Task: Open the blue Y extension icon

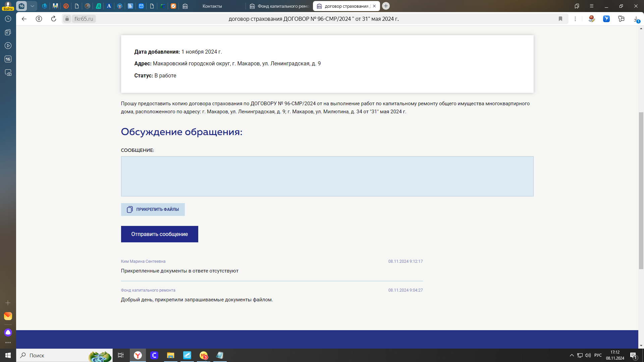Action: [606, 19]
